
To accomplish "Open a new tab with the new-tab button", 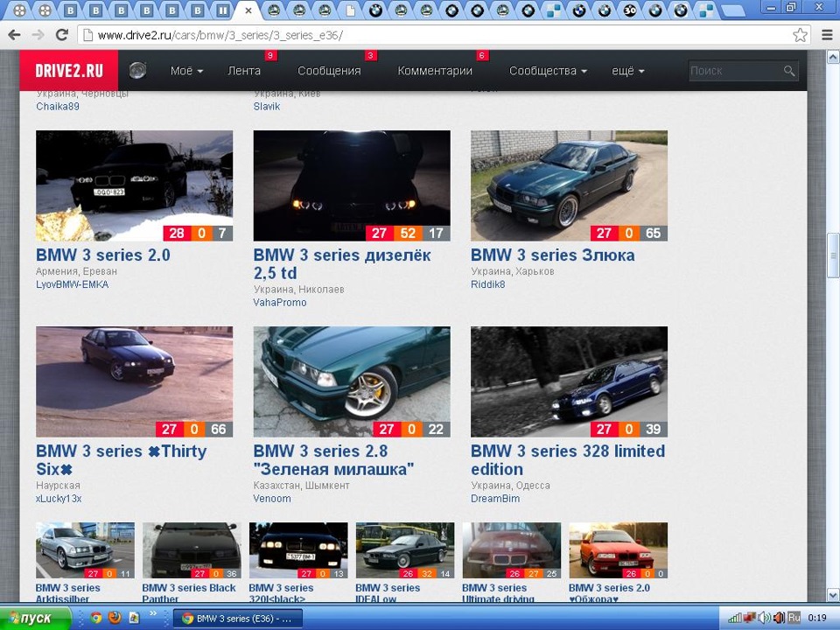I will click(733, 10).
